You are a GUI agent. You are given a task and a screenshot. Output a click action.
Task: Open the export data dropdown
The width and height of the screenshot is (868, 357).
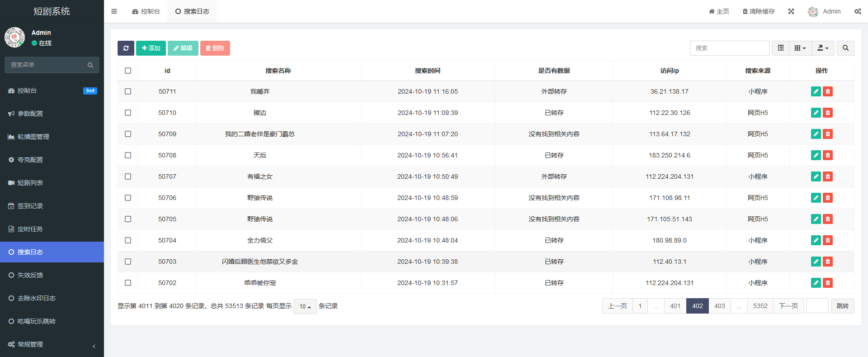point(823,48)
